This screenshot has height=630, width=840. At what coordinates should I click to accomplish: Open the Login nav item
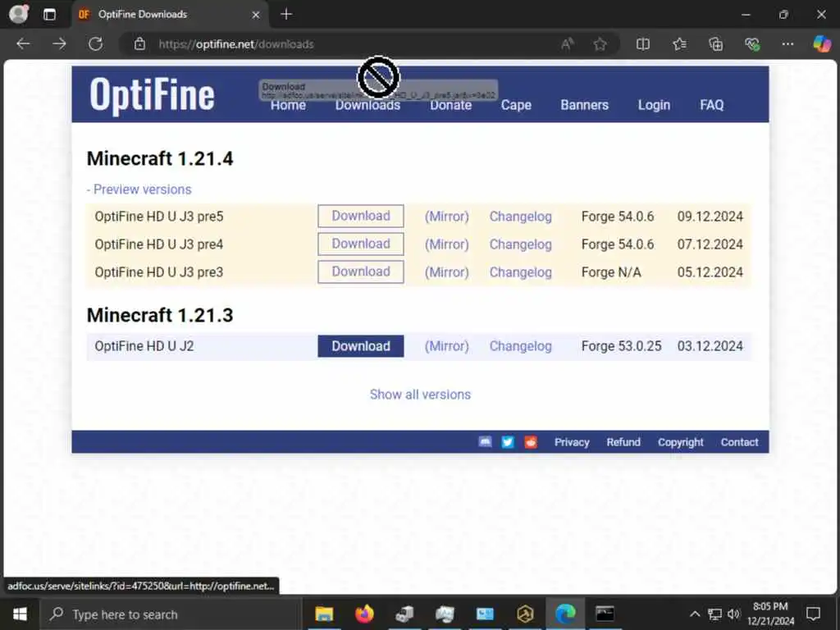[x=654, y=105]
